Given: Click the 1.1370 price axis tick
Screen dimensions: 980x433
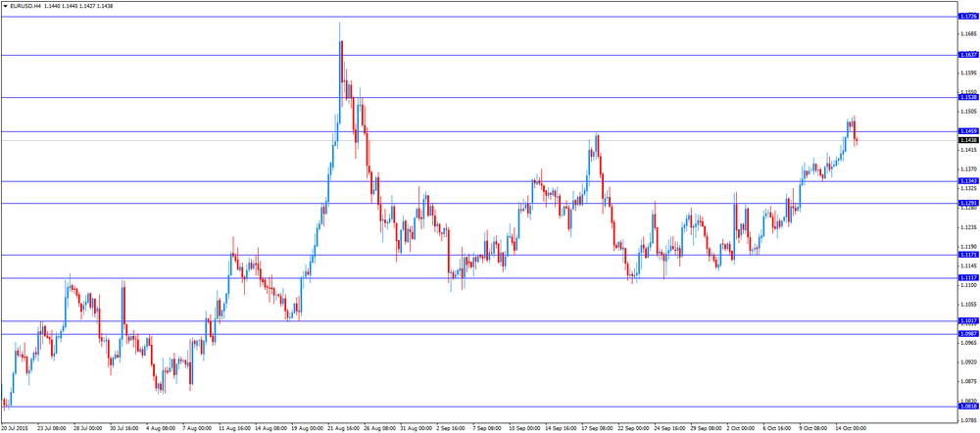Looking at the screenshot, I should (967, 169).
